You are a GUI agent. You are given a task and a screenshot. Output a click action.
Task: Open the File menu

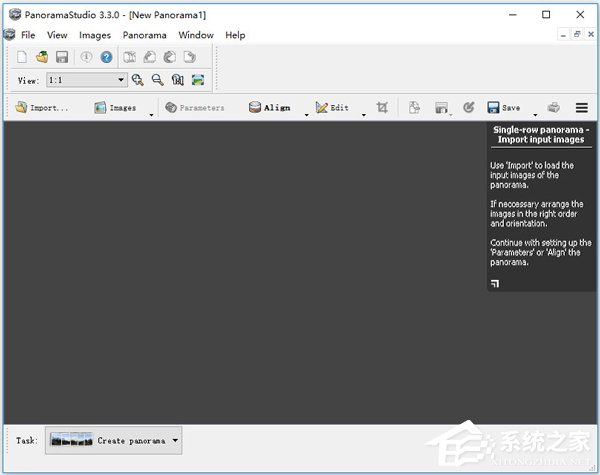coord(28,35)
